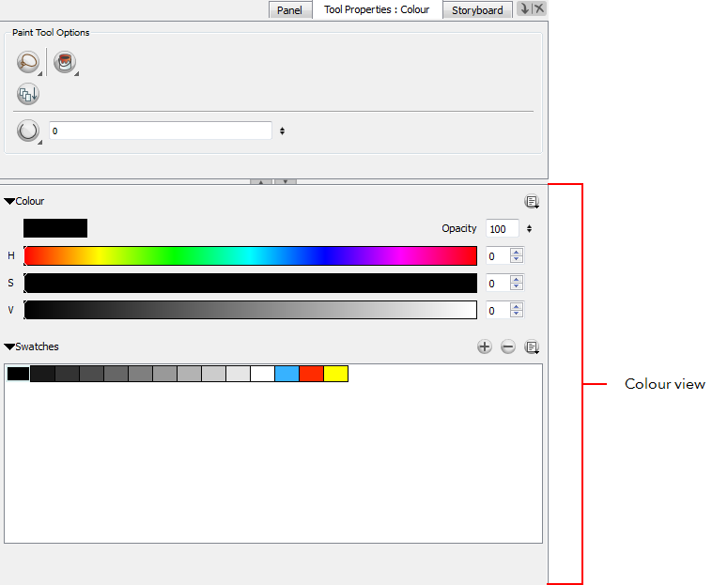The image size is (728, 585).
Task: Click the panel collapse arrow icon at top right
Action: [x=524, y=8]
